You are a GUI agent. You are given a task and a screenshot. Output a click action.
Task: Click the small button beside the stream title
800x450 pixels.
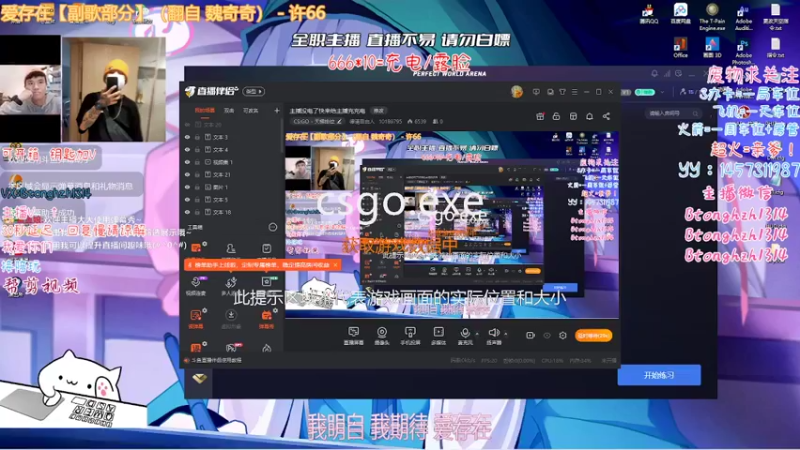click(379, 111)
